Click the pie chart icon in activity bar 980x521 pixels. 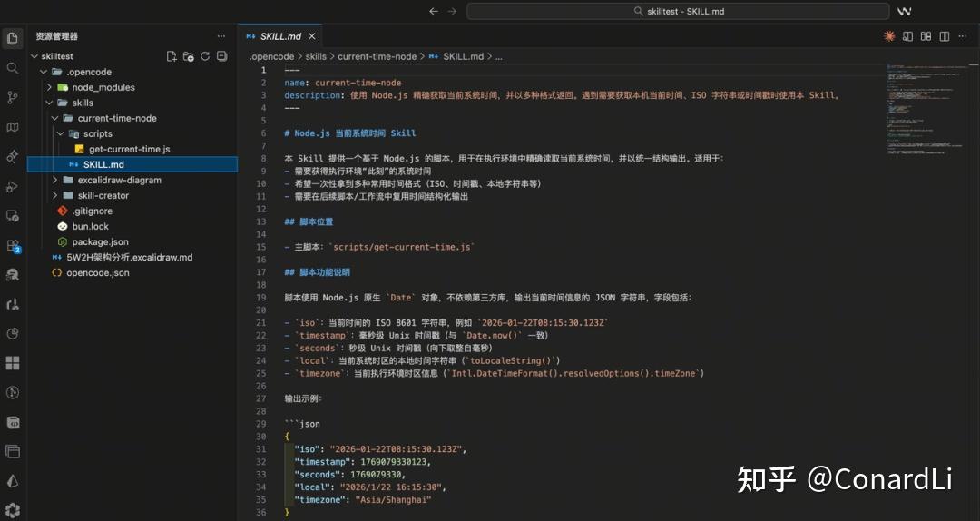12,333
